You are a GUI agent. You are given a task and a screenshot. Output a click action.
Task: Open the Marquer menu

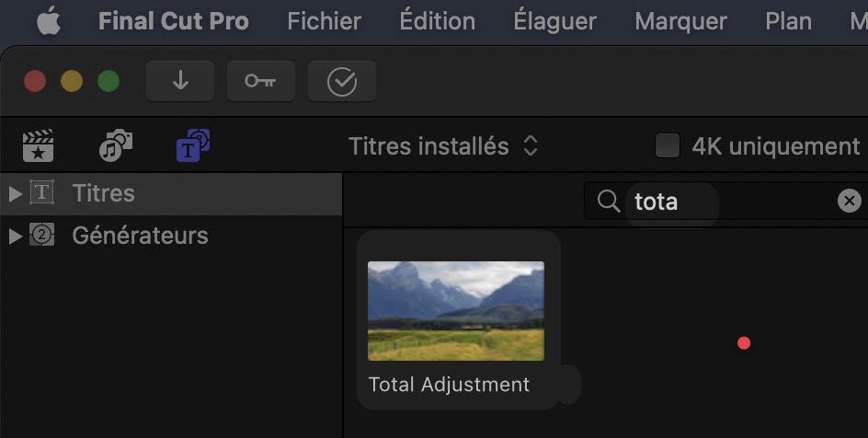click(x=680, y=21)
